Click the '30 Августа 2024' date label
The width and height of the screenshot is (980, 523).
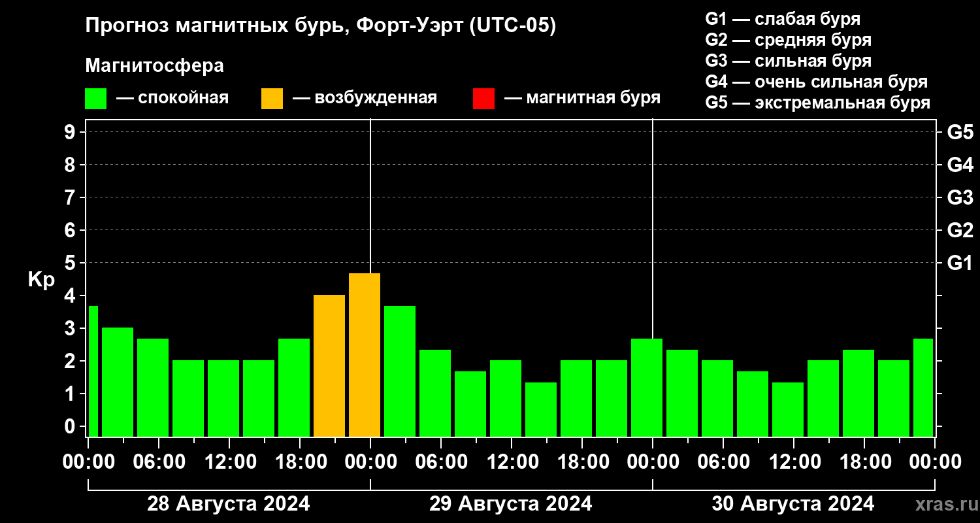point(793,504)
